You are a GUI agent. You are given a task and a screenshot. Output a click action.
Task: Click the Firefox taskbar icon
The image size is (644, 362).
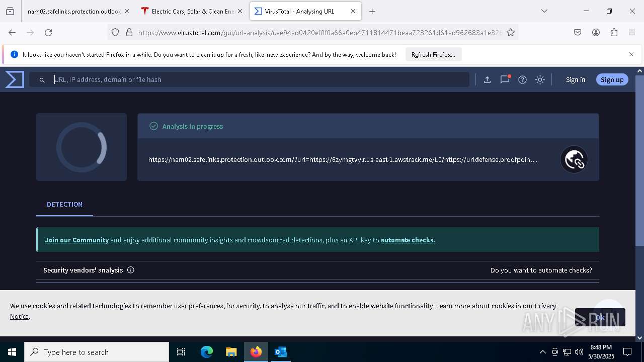click(256, 352)
